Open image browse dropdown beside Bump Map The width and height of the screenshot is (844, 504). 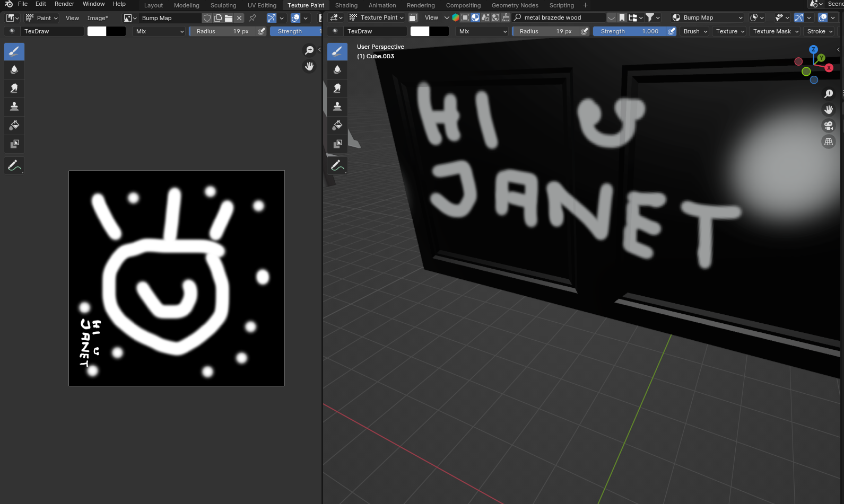click(130, 18)
